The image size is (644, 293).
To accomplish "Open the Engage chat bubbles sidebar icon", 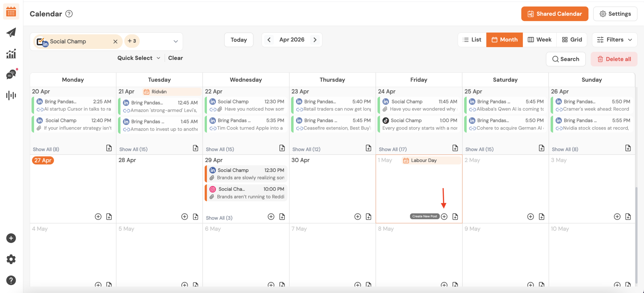I will (x=11, y=75).
